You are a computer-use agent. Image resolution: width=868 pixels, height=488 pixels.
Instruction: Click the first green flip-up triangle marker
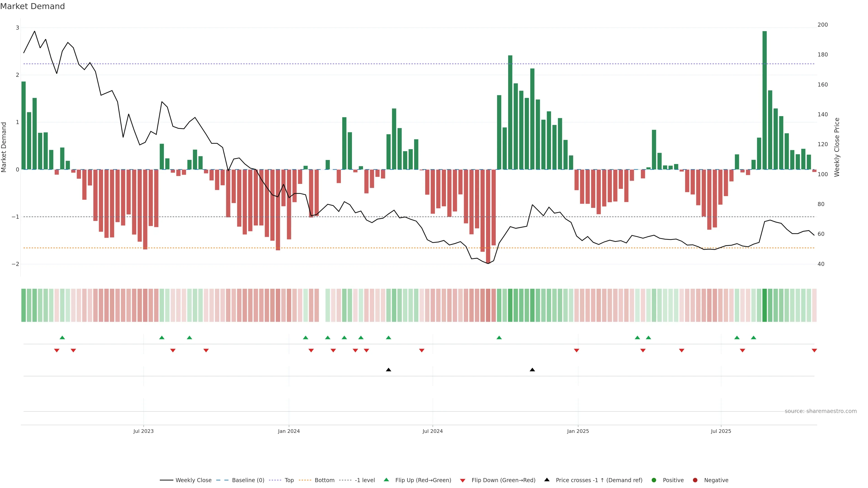62,338
